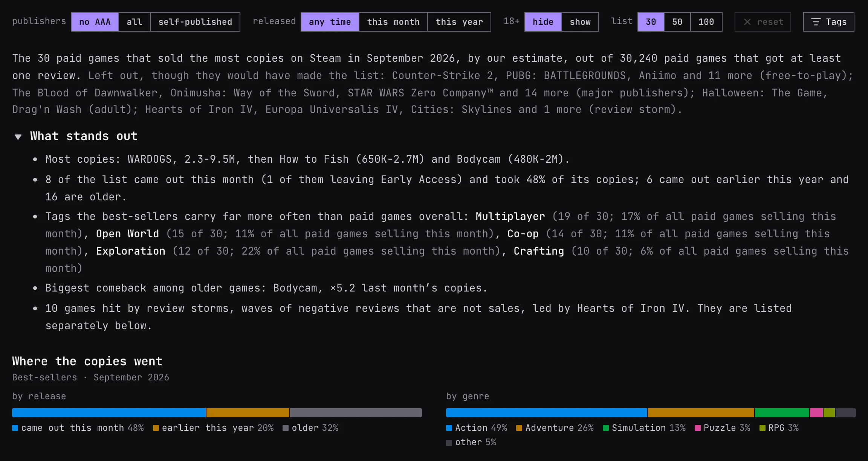Click 'older 32%' legend swatch
This screenshot has width=868, height=461.
[x=286, y=428]
